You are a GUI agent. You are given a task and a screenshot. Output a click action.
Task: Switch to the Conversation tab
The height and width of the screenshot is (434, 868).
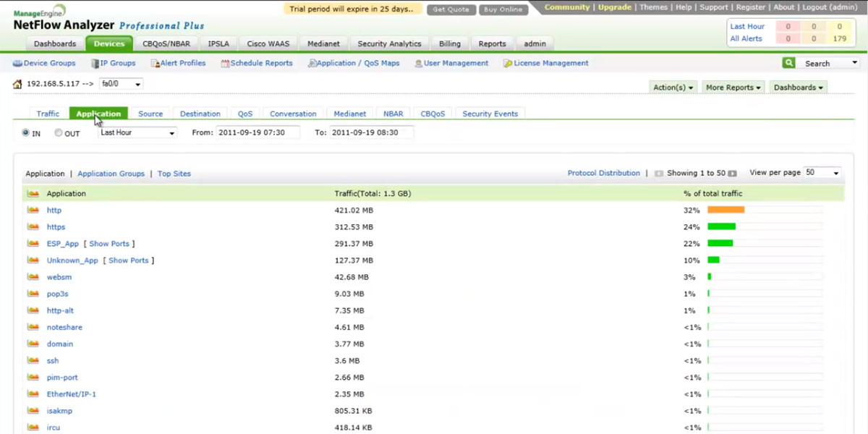click(292, 114)
